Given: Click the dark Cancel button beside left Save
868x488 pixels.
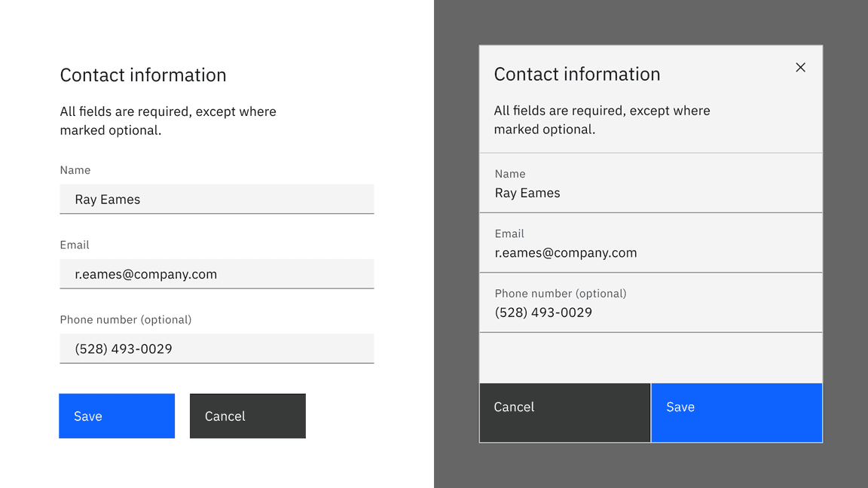Looking at the screenshot, I should click(x=247, y=416).
